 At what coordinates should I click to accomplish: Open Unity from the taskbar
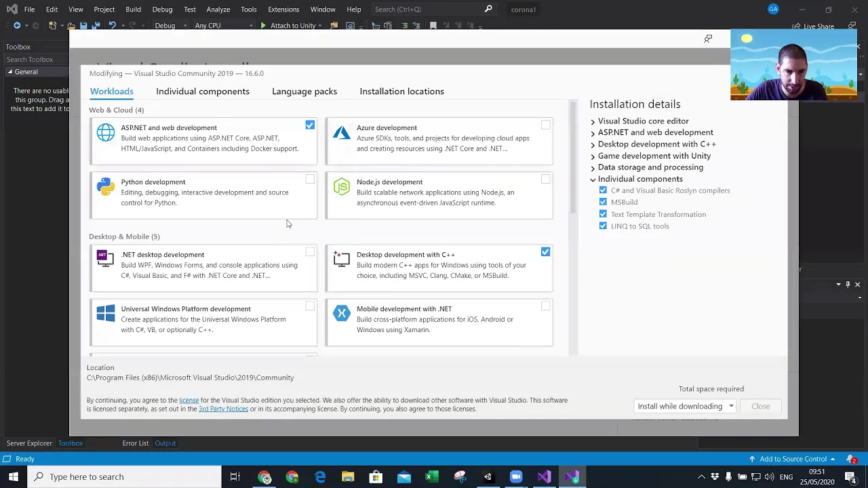click(x=488, y=476)
